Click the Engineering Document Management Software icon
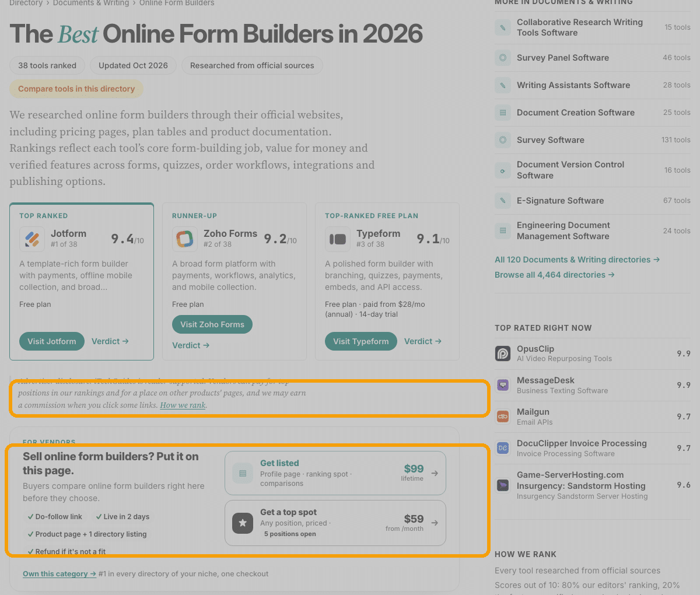The width and height of the screenshot is (700, 595). tap(503, 231)
